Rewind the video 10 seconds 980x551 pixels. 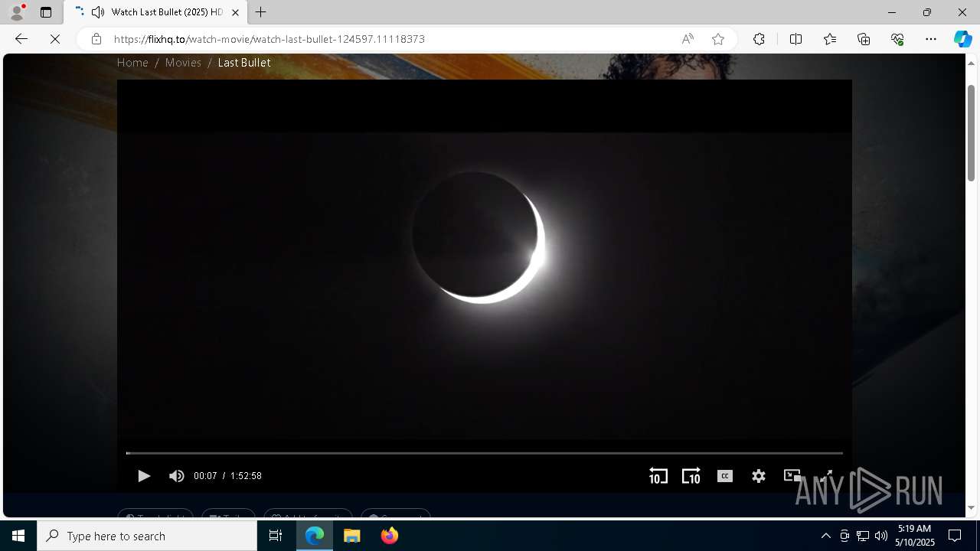pyautogui.click(x=658, y=476)
